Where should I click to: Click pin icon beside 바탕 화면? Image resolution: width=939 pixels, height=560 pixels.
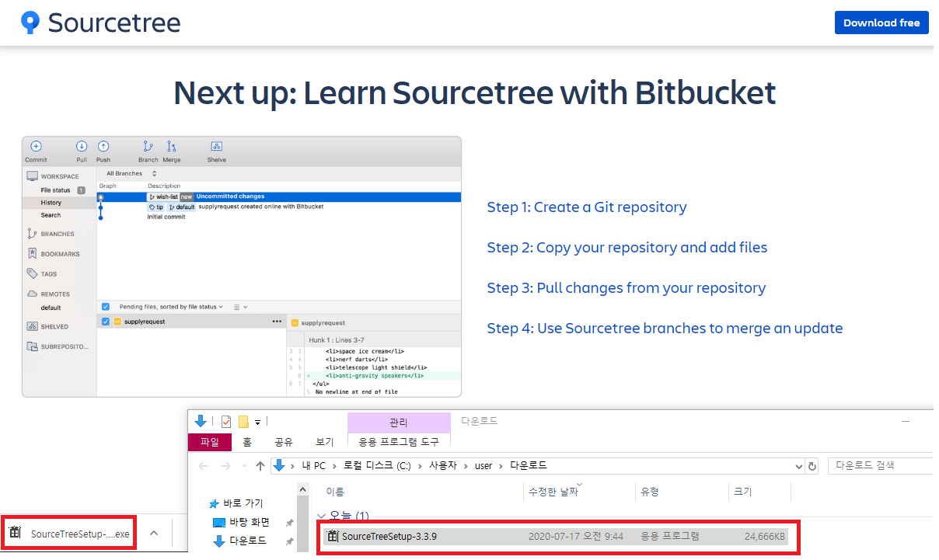pyautogui.click(x=289, y=522)
